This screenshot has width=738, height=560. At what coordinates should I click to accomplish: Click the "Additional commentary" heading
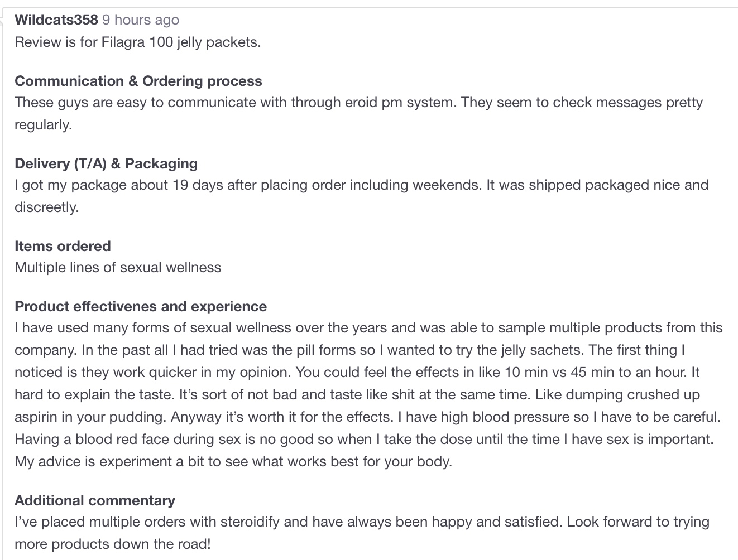[x=95, y=500]
